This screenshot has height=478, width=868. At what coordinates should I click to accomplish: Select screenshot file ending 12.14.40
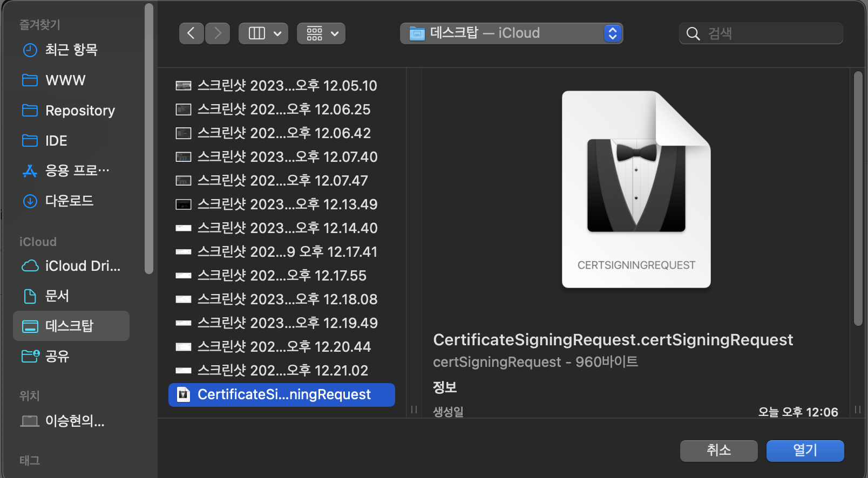pos(282,228)
